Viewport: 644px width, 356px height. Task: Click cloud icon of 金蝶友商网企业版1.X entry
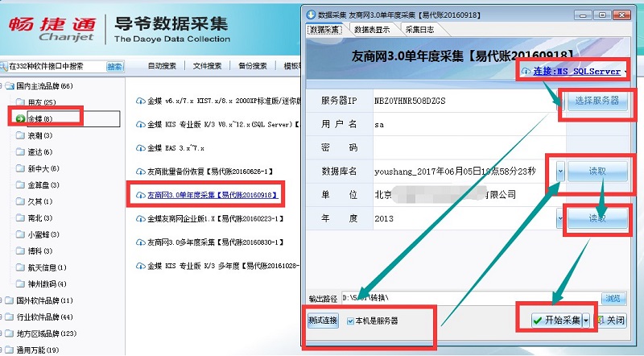coord(140,219)
